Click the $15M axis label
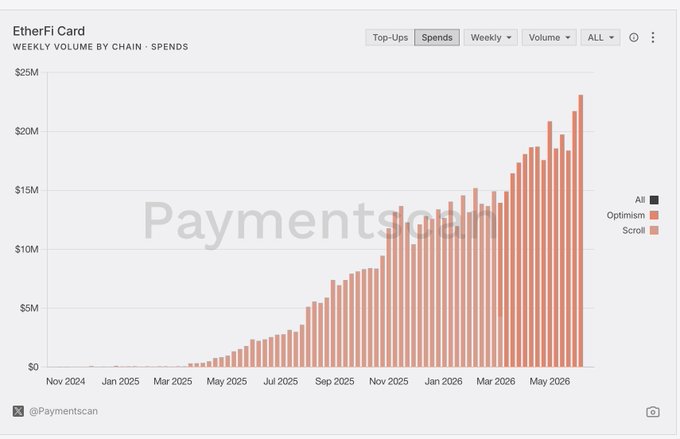The height and width of the screenshot is (439, 680). pos(26,190)
